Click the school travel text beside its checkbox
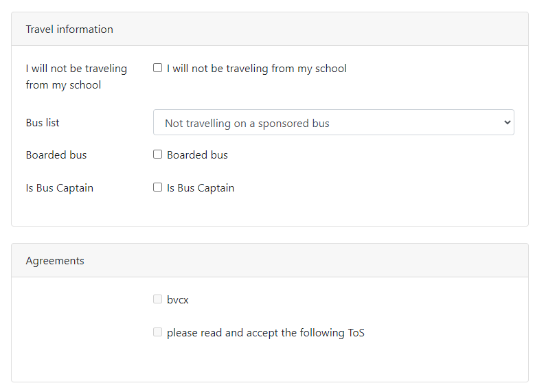This screenshot has height=392, width=546. 256,69
